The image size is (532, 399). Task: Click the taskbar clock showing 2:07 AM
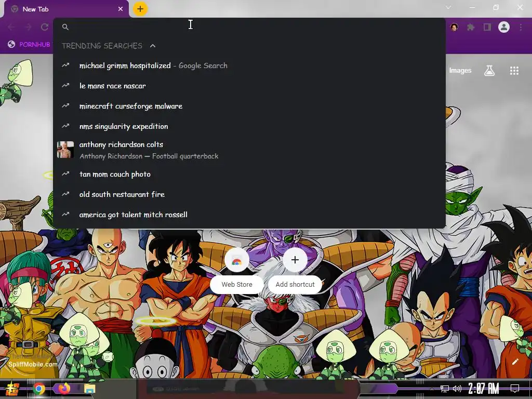[484, 389]
